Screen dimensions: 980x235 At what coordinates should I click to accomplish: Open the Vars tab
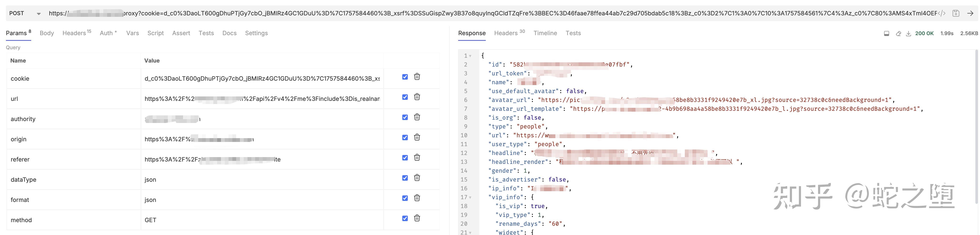coord(132,33)
